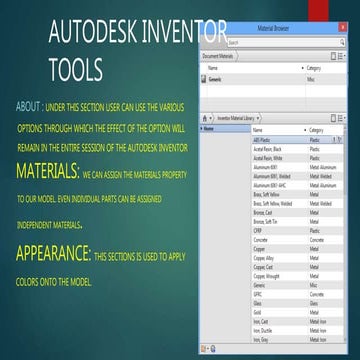Select the Gold material row
360x360 pixels.
[x=297, y=313]
